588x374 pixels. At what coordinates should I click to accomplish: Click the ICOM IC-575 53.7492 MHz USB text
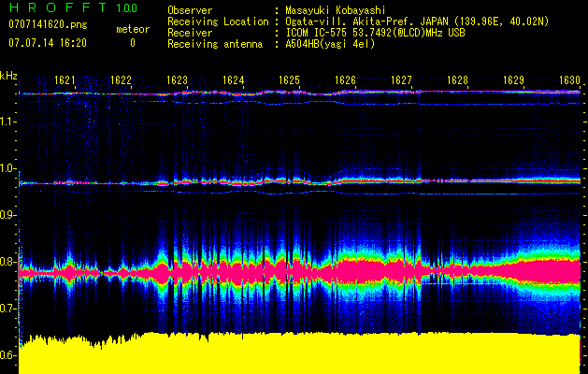pyautogui.click(x=375, y=33)
